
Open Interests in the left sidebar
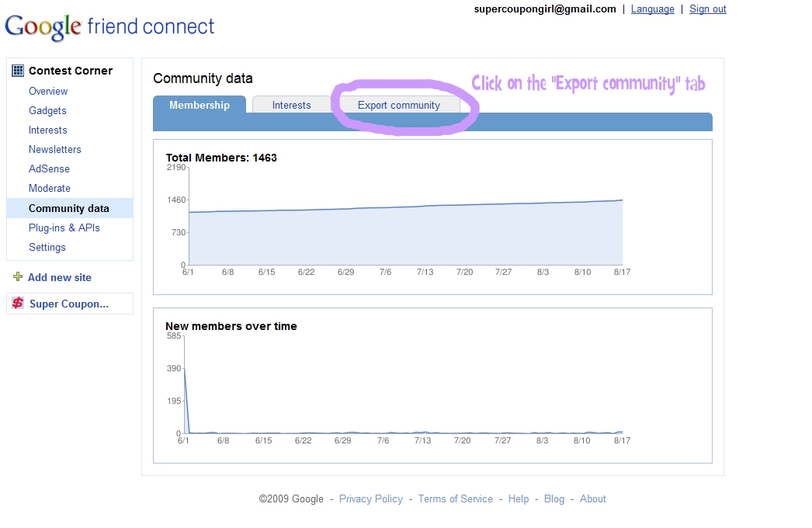pyautogui.click(x=47, y=130)
